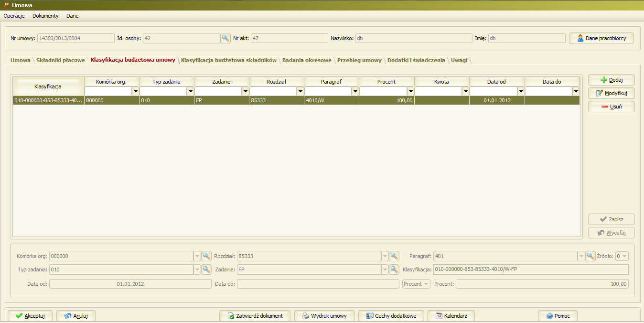Expand Kwota column filter dropdown
Image resolution: width=644 pixels, height=323 pixels.
(466, 91)
